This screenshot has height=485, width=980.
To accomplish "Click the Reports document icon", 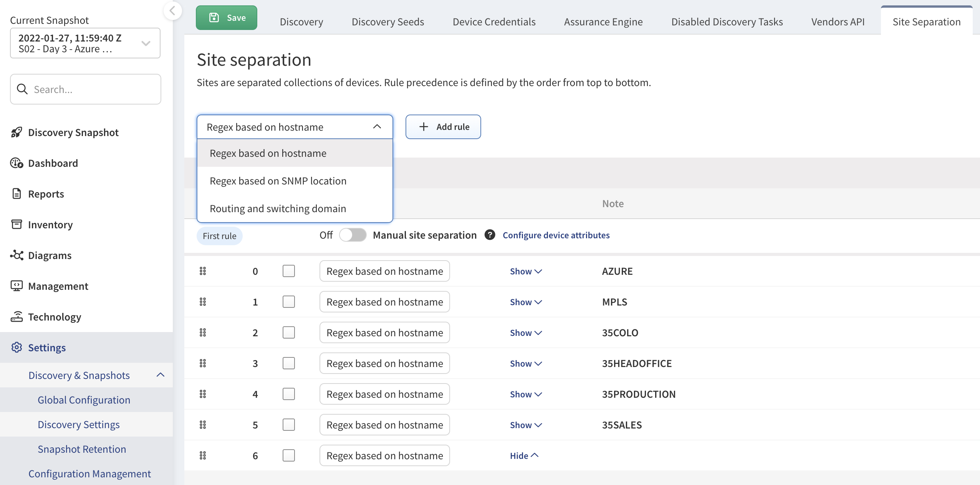I will pyautogui.click(x=17, y=194).
